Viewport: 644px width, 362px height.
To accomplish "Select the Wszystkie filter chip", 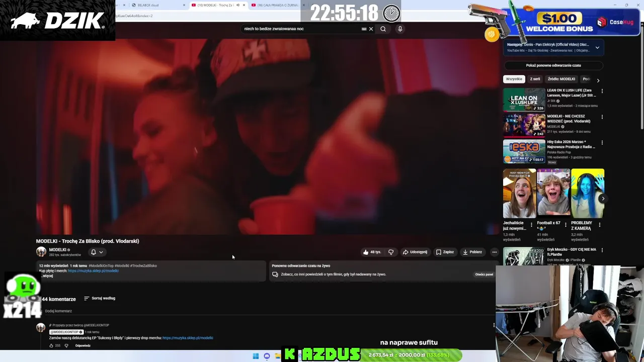I will [514, 79].
